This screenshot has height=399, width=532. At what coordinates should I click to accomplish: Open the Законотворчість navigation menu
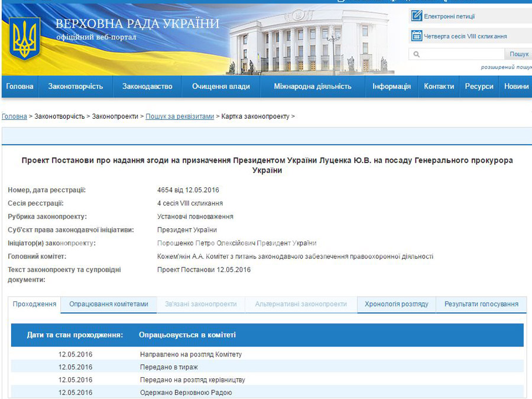[x=76, y=86]
